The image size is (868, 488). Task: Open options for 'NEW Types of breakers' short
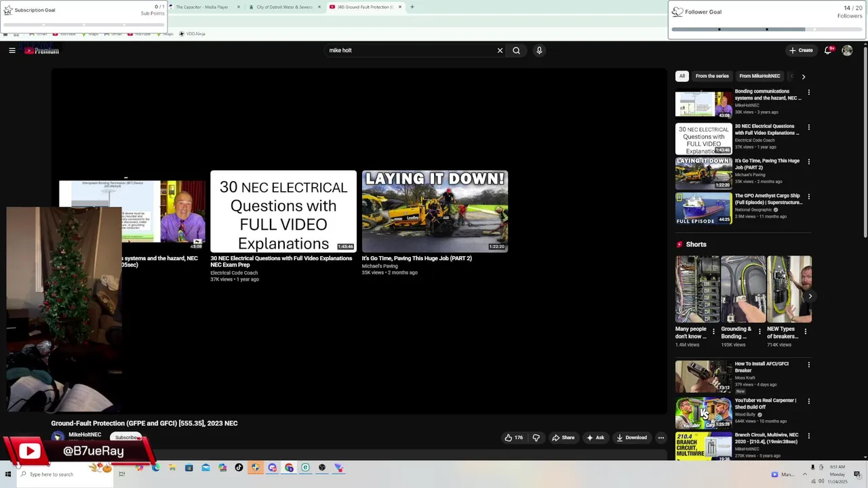806,332
